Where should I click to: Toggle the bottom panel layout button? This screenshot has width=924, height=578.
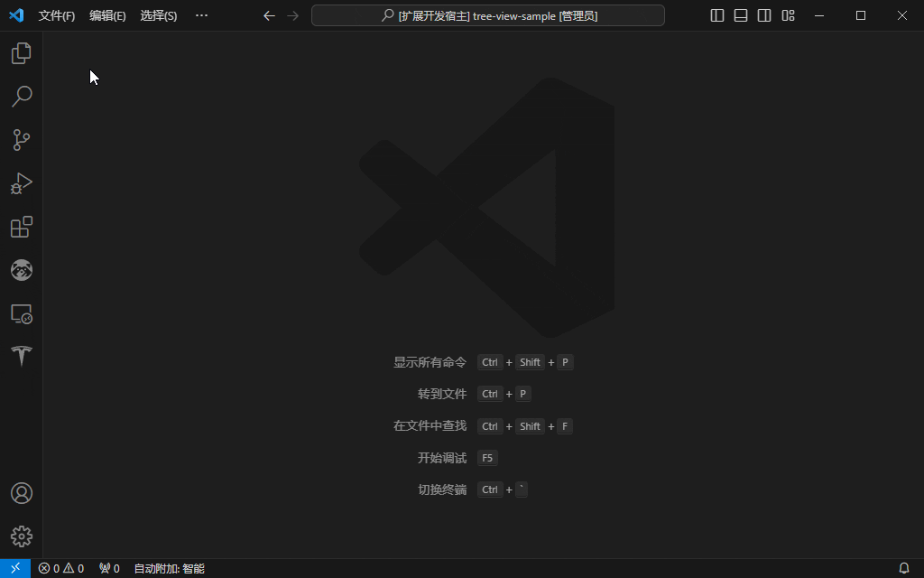click(741, 15)
